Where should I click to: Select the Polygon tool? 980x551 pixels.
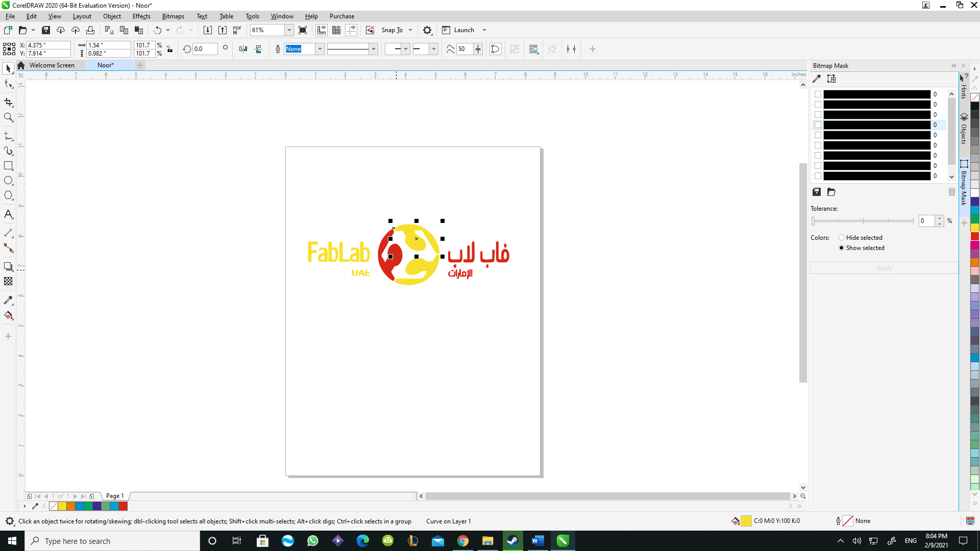[8, 195]
